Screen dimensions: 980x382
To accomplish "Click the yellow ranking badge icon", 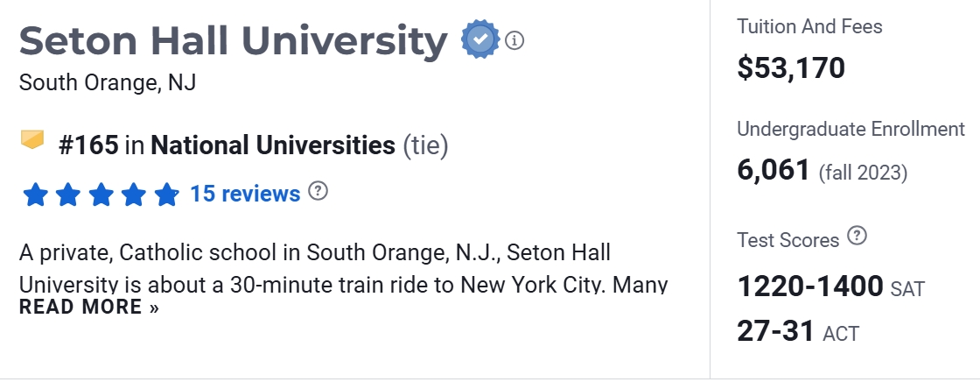I will click(x=32, y=140).
